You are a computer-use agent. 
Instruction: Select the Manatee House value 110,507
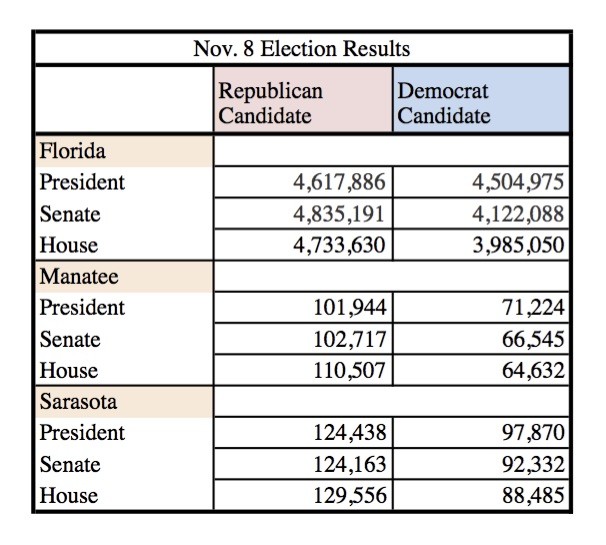tap(300, 370)
